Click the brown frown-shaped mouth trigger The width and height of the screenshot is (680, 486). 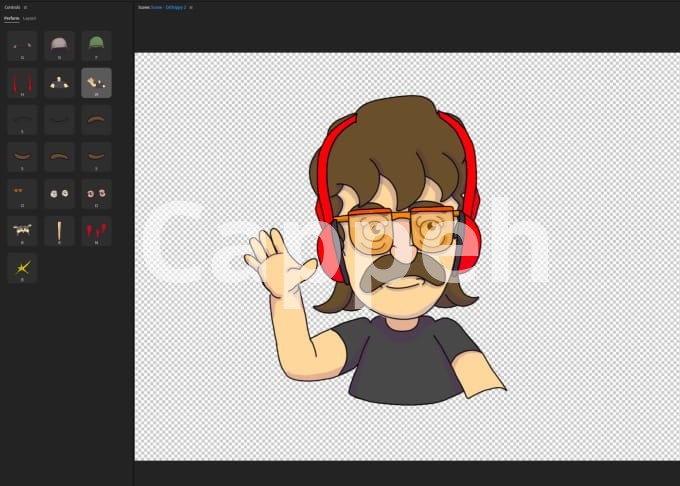tap(59, 156)
